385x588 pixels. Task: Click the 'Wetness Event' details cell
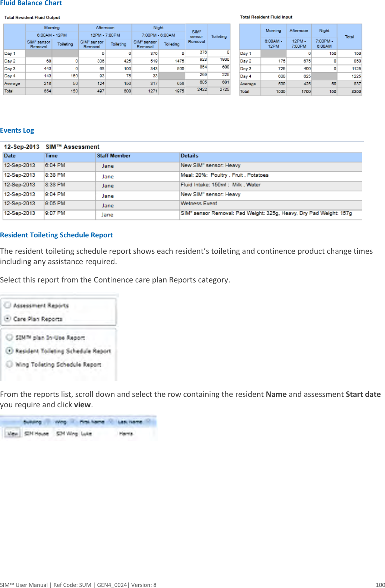point(199,203)
